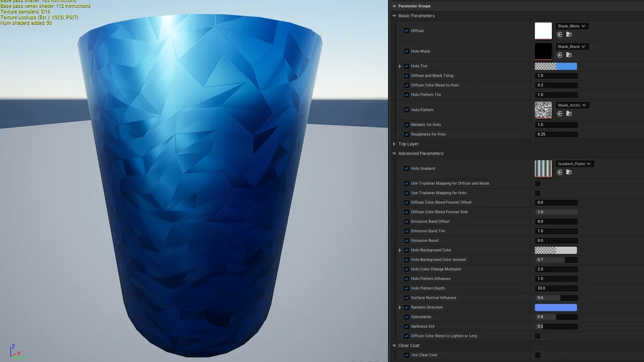Open the Blank_White texture dropdown
The width and height of the screenshot is (644, 362).
571,26
